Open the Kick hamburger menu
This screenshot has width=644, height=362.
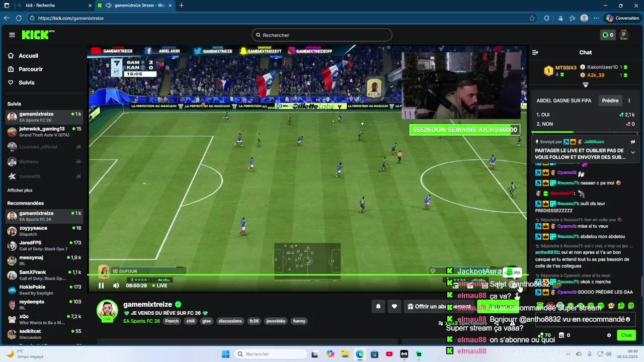click(x=12, y=35)
